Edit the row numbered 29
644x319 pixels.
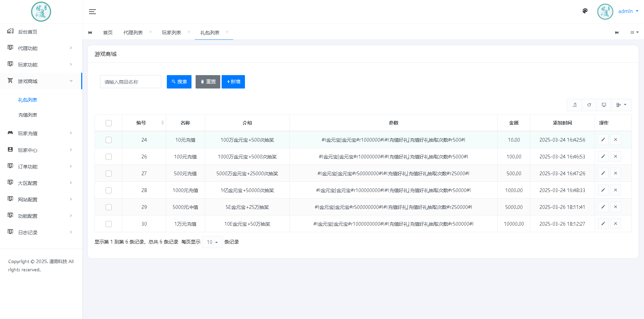point(603,207)
